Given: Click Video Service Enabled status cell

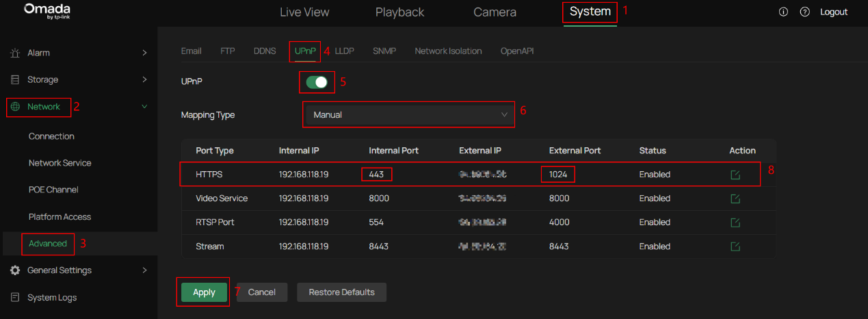Looking at the screenshot, I should pos(655,199).
